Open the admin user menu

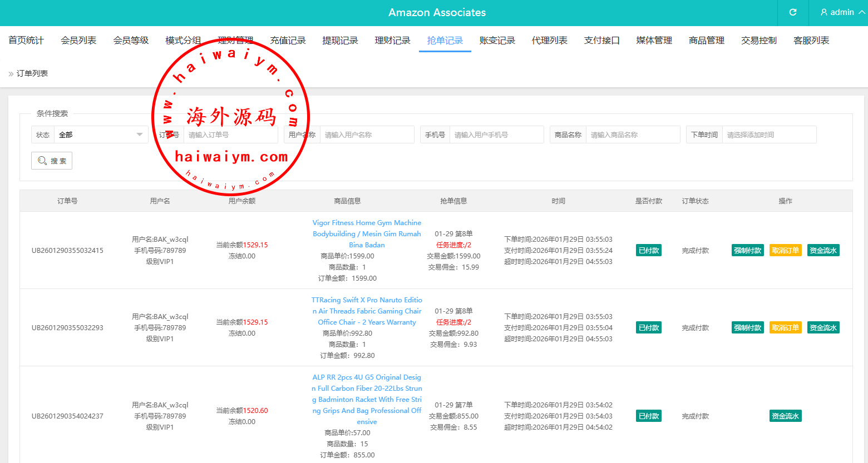[x=842, y=12]
